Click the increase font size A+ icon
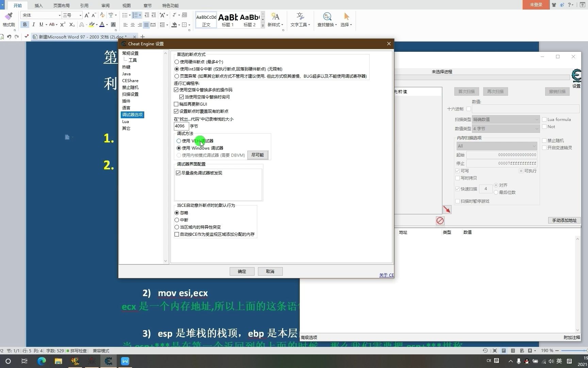 (87, 15)
